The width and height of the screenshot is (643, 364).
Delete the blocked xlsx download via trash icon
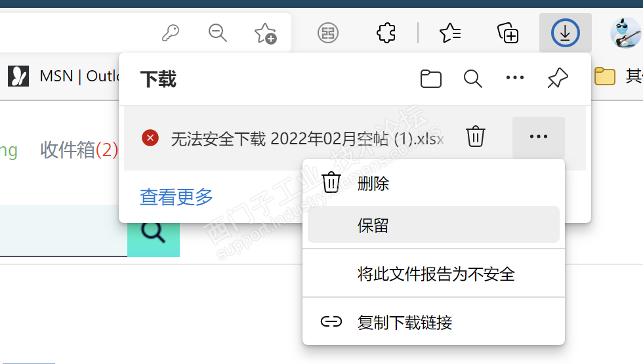pos(475,136)
